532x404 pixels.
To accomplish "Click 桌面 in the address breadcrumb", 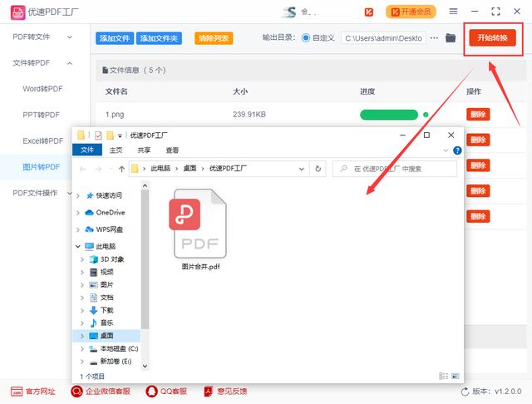I will 190,169.
